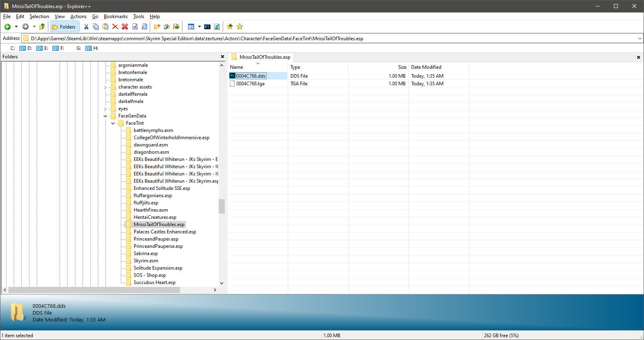Sort files by the Size column
This screenshot has height=340, width=644.
[379, 67]
